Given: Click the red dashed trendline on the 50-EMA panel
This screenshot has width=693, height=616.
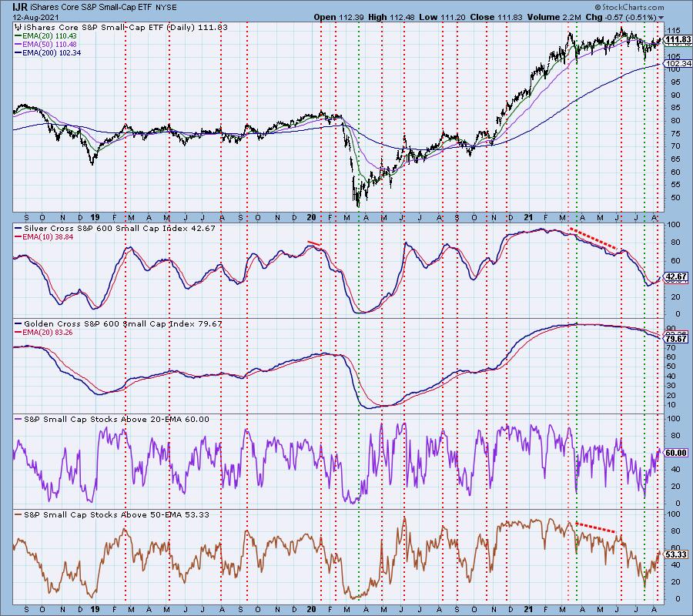Looking at the screenshot, I should [595, 527].
